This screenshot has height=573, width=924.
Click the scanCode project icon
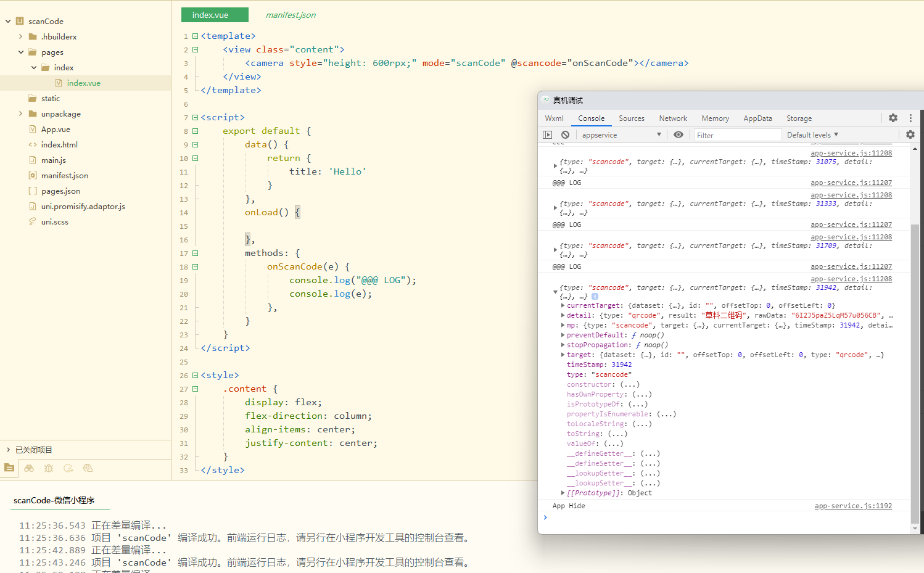(x=20, y=21)
